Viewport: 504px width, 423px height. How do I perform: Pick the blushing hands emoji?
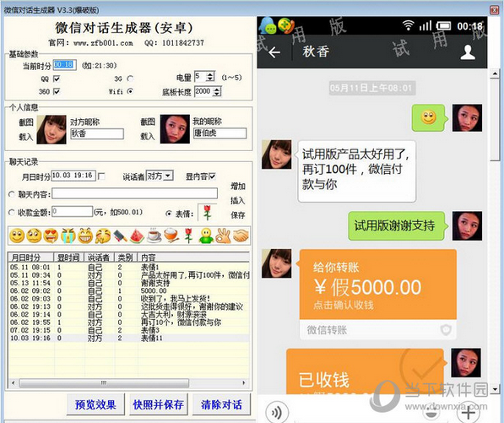(x=102, y=236)
